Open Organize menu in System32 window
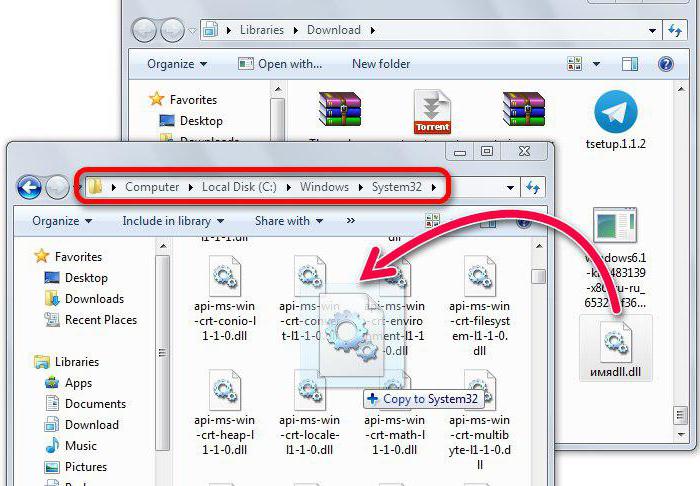Screen dimensions: 700x486 [62, 221]
